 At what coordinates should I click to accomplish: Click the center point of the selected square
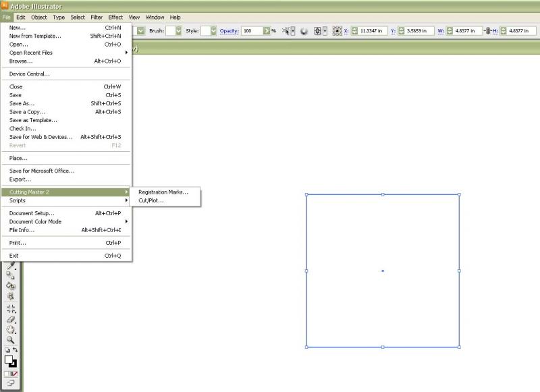click(x=383, y=271)
